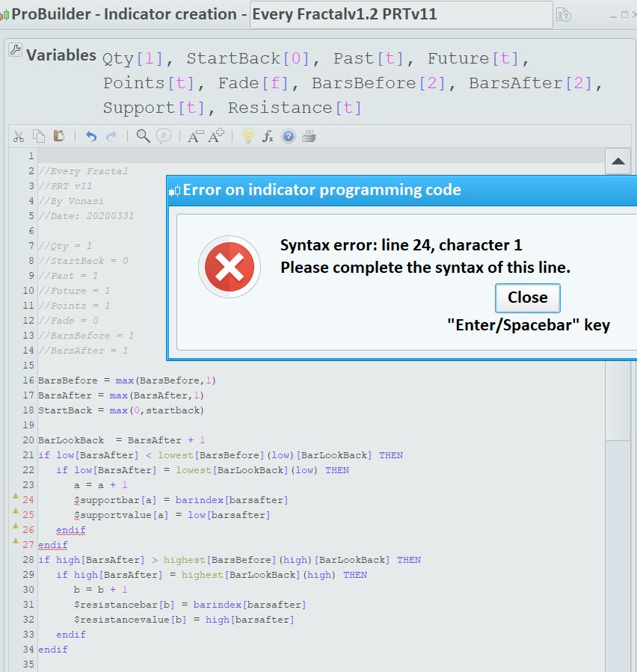Click the Fade[f] variable

tap(253, 83)
